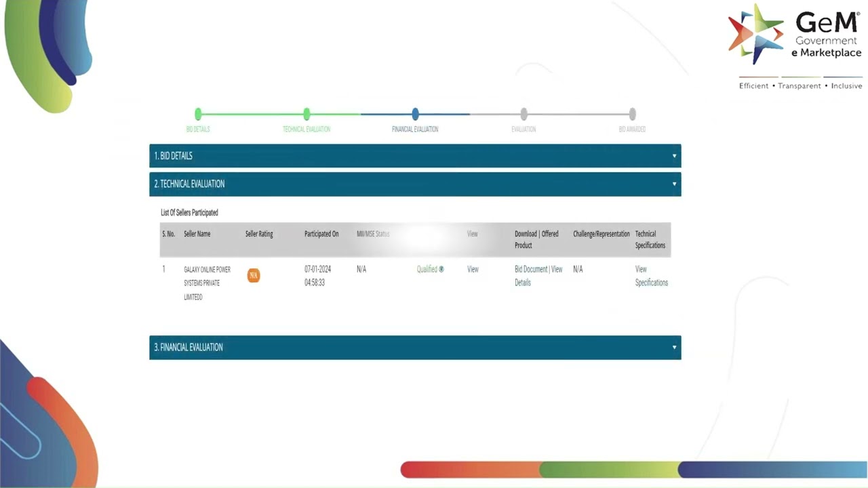Click the orange N/A seller rating badge
This screenshot has height=488, width=868.
(x=254, y=275)
